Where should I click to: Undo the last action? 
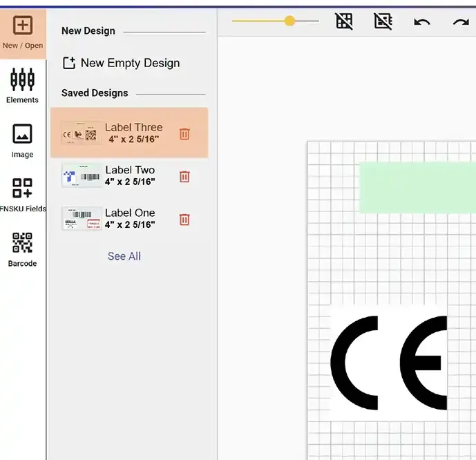coord(422,22)
